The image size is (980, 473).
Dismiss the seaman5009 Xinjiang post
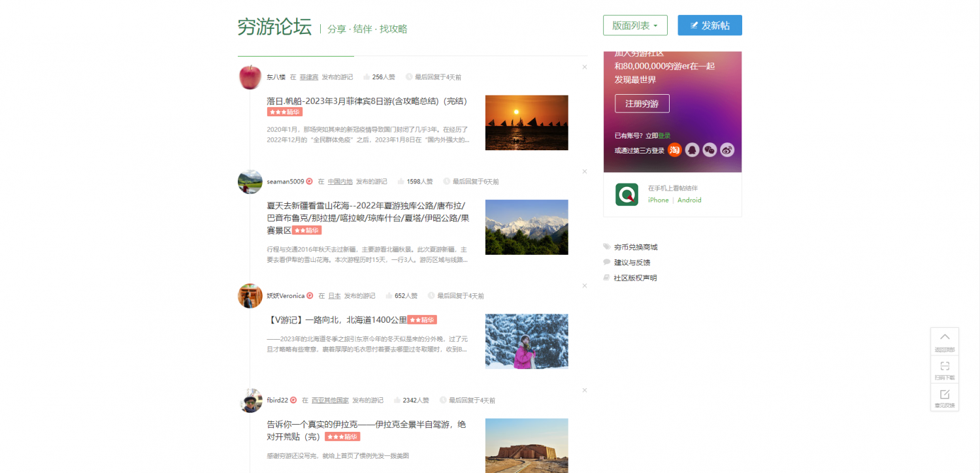click(x=585, y=171)
